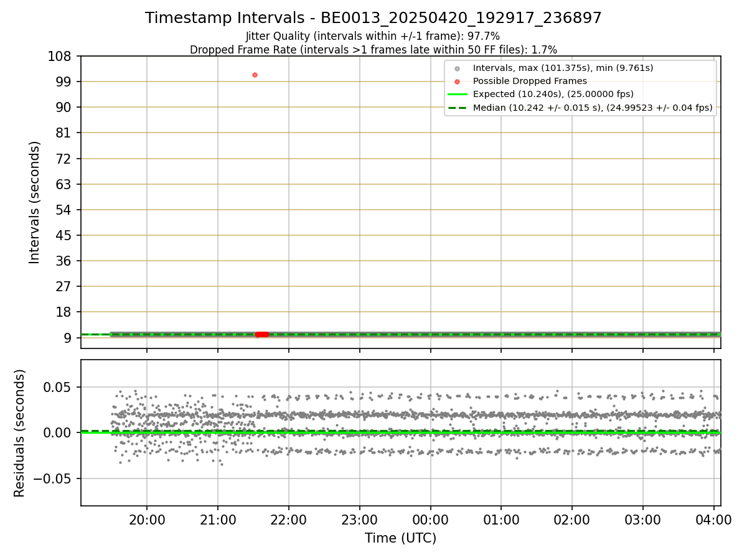The image size is (747, 560).
Task: Click dashed green line sample in legend
Action: click(457, 108)
